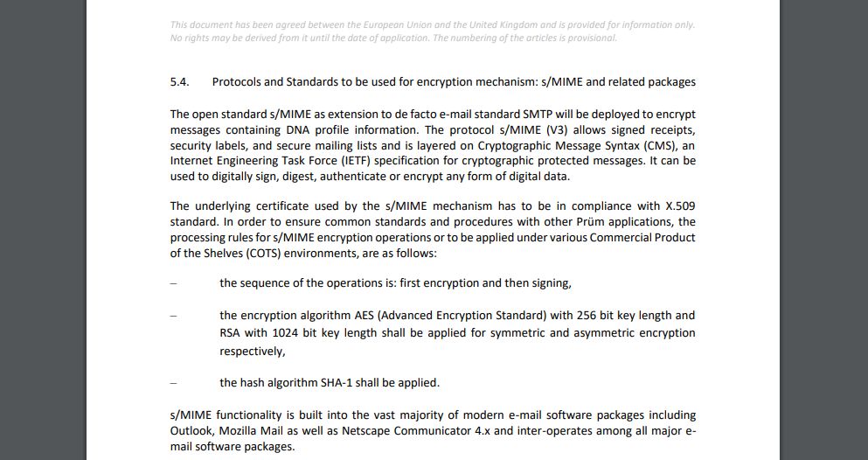Click the first bullet dash before 'the sequence'

[173, 283]
